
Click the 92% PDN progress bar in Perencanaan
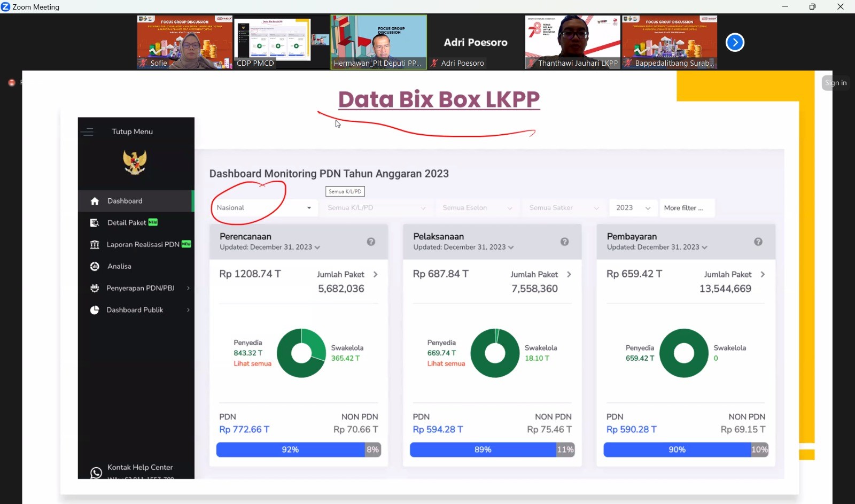point(290,450)
